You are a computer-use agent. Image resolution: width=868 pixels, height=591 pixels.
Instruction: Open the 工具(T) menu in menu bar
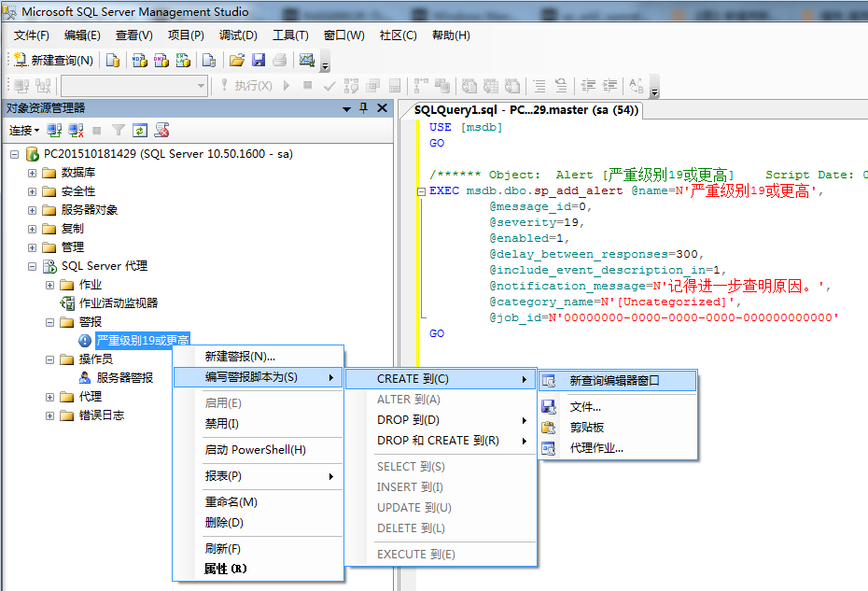pos(289,35)
